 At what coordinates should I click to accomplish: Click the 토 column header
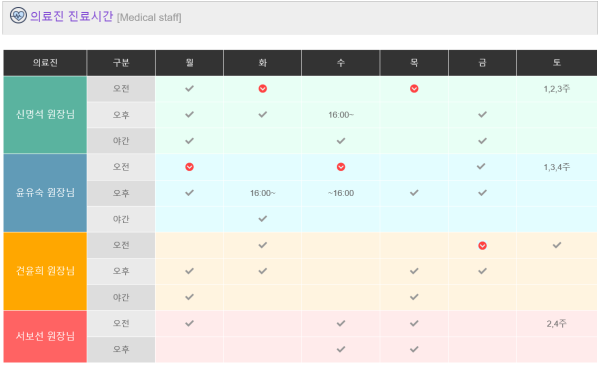coord(557,63)
